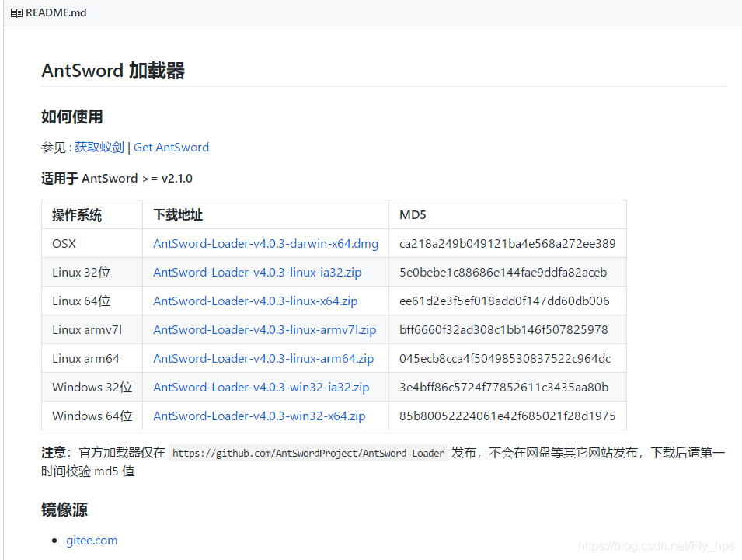This screenshot has width=742, height=560.
Task: Click MD5 bff6660f32ad308c1bb146f507825978
Action: pos(503,330)
